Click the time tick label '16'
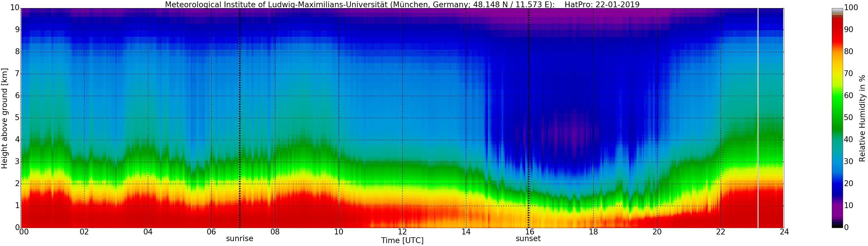The image size is (868, 246). tap(530, 232)
